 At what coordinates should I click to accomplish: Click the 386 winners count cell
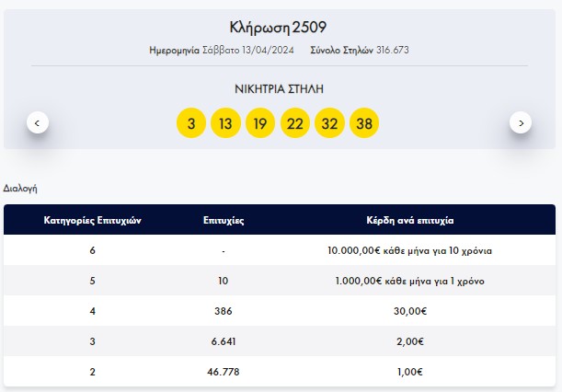[x=224, y=311]
